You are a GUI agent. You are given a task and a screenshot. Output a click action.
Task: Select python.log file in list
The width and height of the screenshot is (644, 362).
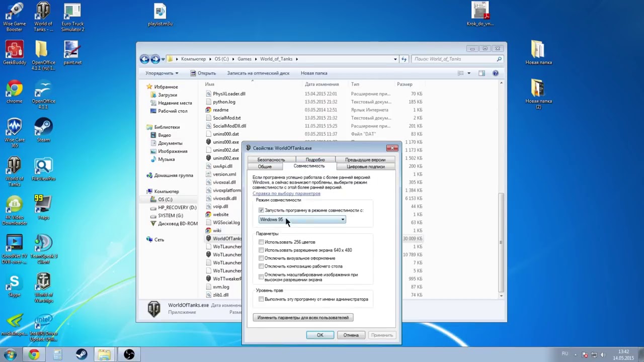(x=224, y=102)
